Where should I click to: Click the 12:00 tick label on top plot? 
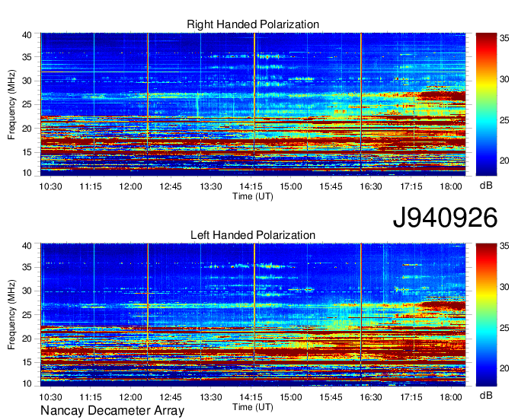(x=130, y=186)
